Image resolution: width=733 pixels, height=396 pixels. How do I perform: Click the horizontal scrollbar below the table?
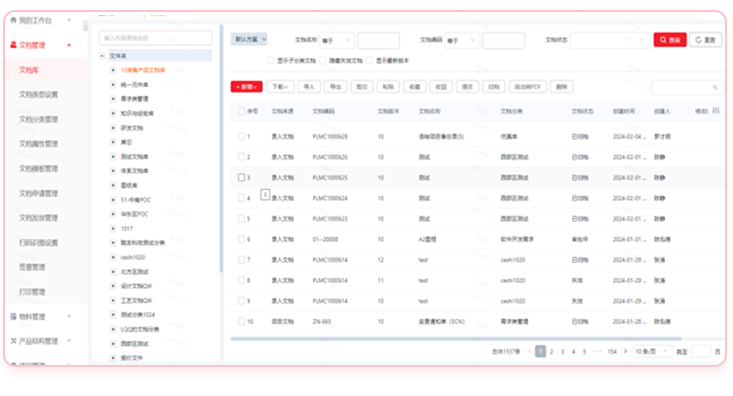coord(456,338)
